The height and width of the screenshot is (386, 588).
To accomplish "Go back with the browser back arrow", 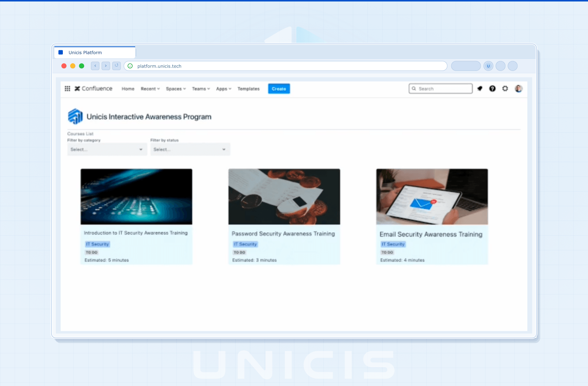I will tap(95, 66).
